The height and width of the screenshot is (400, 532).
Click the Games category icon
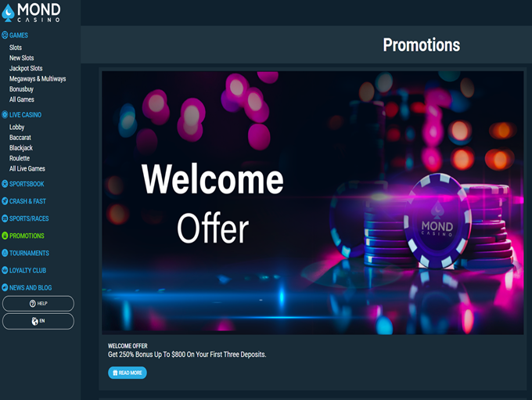point(5,35)
